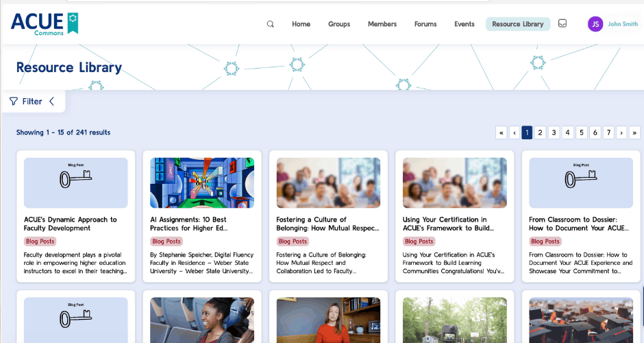Click 'Showing 1 - 15 of 241 results' text
Viewport: 644px width, 343px height.
click(63, 132)
